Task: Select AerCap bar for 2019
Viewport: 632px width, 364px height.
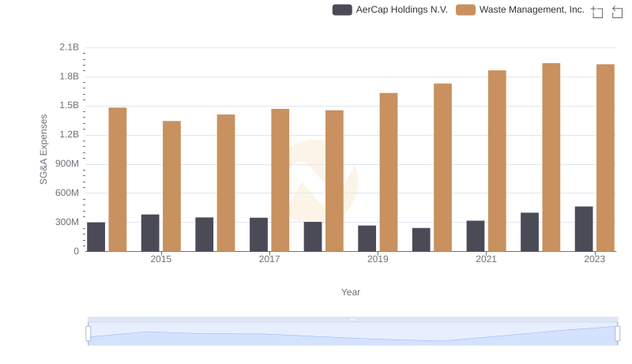Action: [x=367, y=238]
